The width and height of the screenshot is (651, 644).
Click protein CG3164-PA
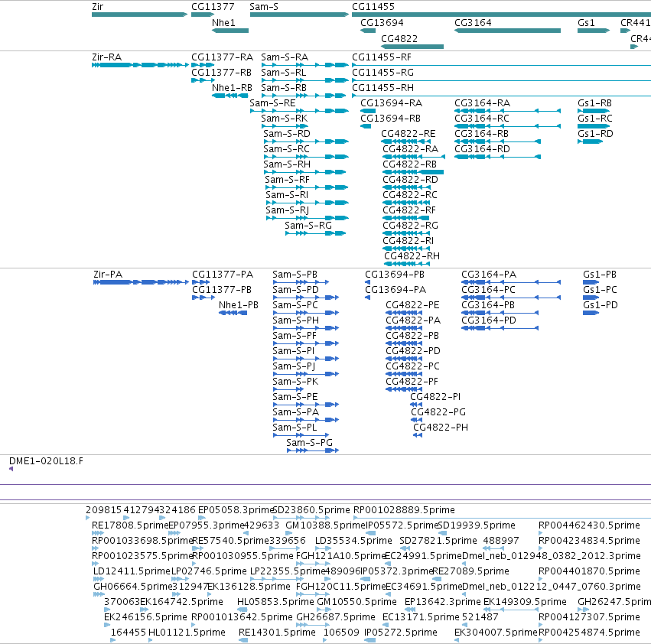511,282
